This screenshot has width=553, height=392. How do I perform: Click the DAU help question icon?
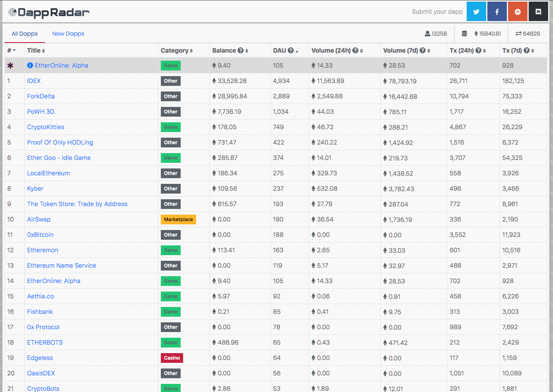tap(290, 50)
